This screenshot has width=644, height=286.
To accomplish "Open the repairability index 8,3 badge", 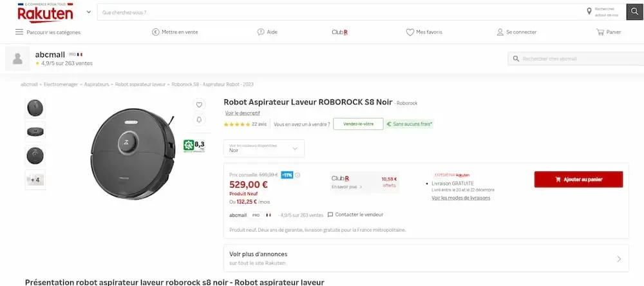I will point(194,146).
